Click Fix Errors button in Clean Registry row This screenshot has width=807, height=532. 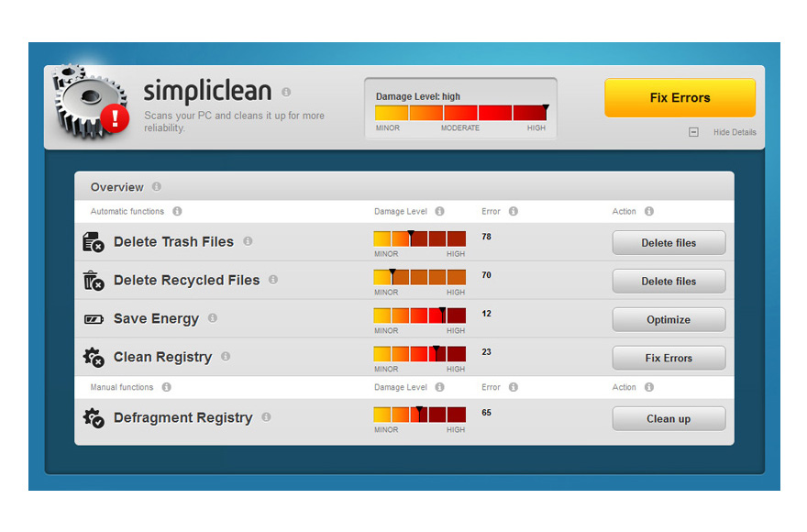pos(669,359)
